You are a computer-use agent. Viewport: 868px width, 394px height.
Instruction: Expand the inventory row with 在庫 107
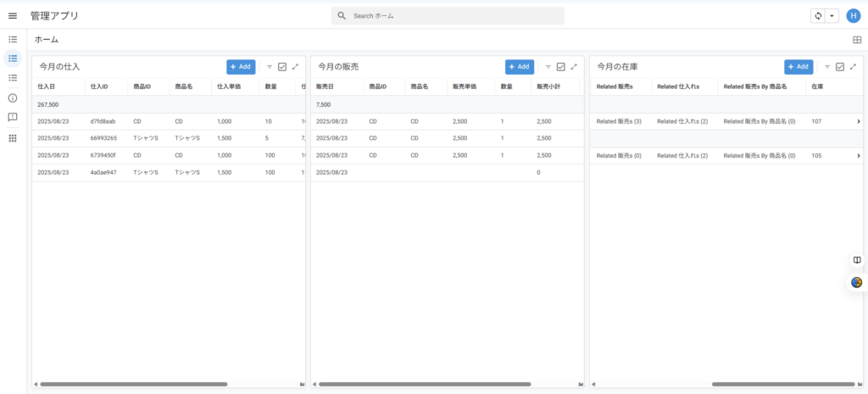pos(858,121)
